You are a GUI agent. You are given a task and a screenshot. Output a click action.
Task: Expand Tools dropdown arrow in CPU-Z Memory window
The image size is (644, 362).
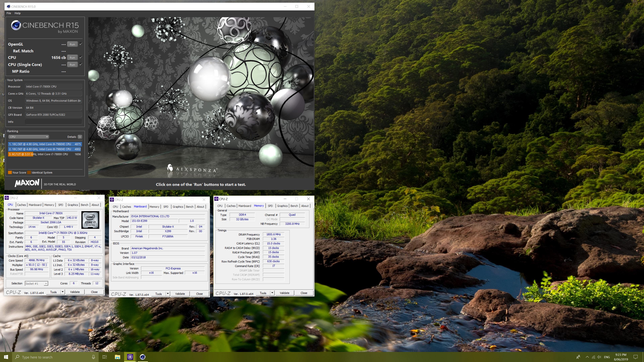click(272, 293)
